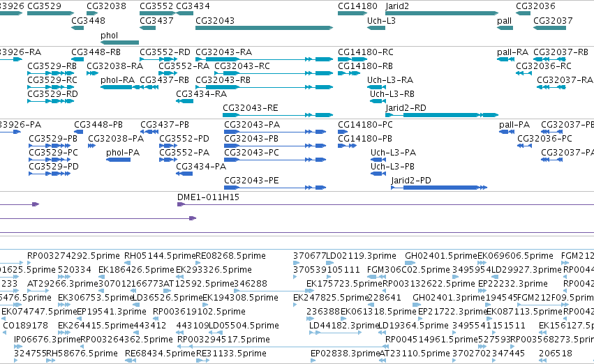Image resolution: width=594 pixels, height=364 pixels.
Task: Select the CG3434 gene label
Action: coord(193,6)
